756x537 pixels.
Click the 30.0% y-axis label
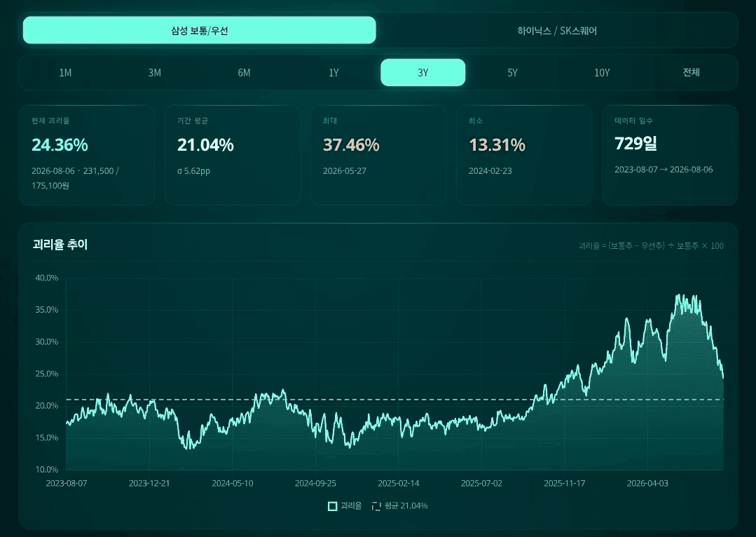pyautogui.click(x=47, y=341)
